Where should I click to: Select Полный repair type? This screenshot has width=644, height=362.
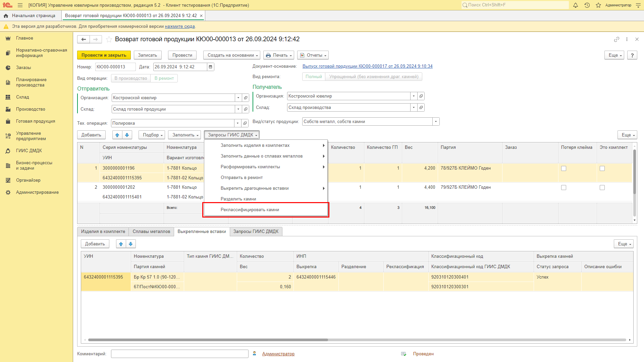pos(314,77)
